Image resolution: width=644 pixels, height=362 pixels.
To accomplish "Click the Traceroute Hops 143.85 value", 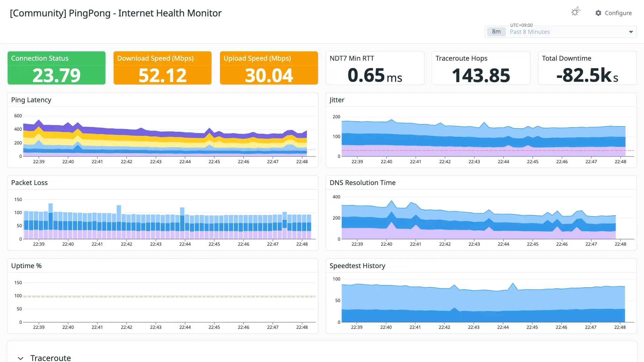I will click(481, 75).
